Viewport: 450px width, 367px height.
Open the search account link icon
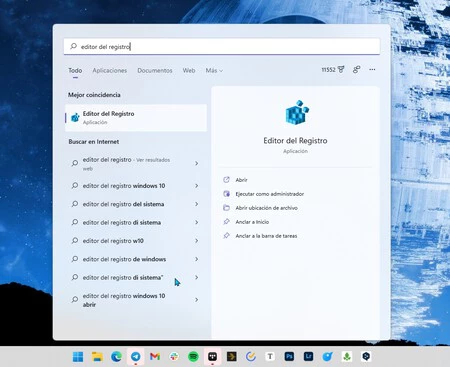pos(356,70)
